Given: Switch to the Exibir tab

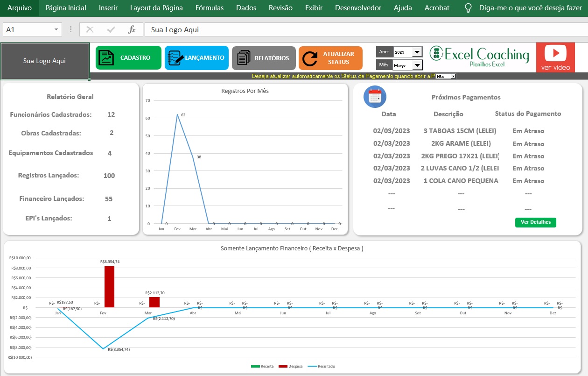Looking at the screenshot, I should click(x=314, y=8).
